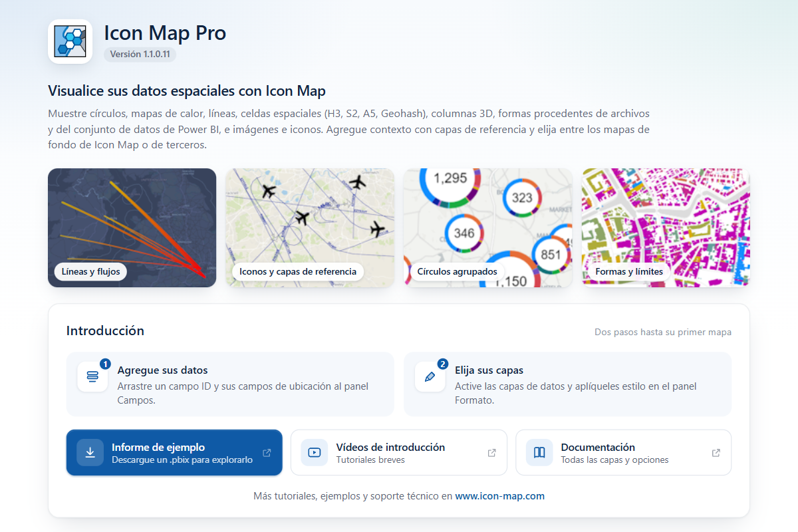Click 'Dos pasos hasta su primer mapa' text
This screenshot has width=798, height=532.
click(x=663, y=332)
